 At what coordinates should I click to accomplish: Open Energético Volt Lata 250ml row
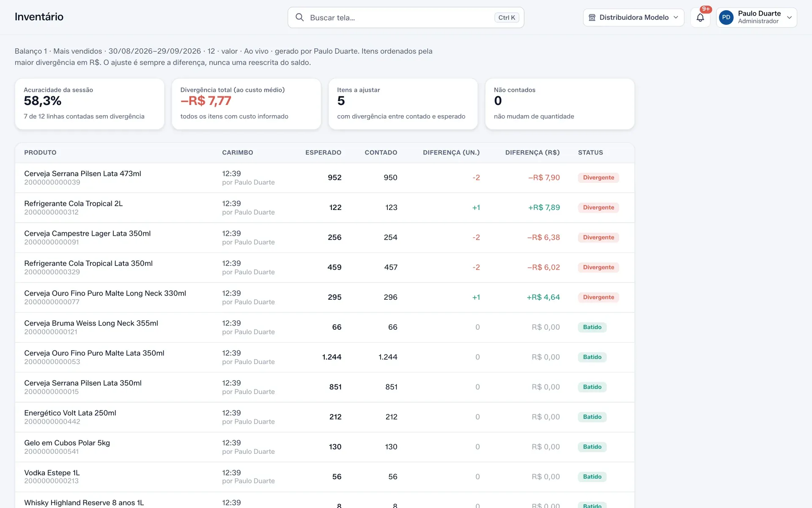click(325, 417)
